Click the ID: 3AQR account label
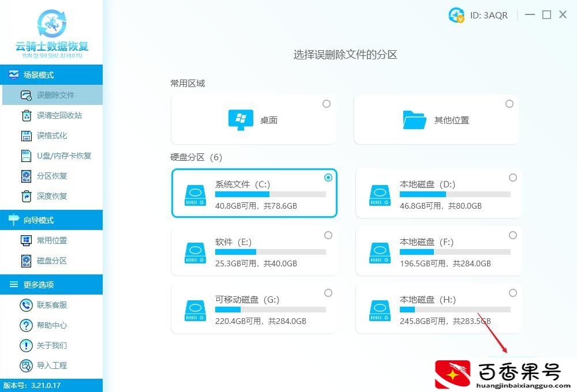The image size is (577, 392). tap(489, 15)
